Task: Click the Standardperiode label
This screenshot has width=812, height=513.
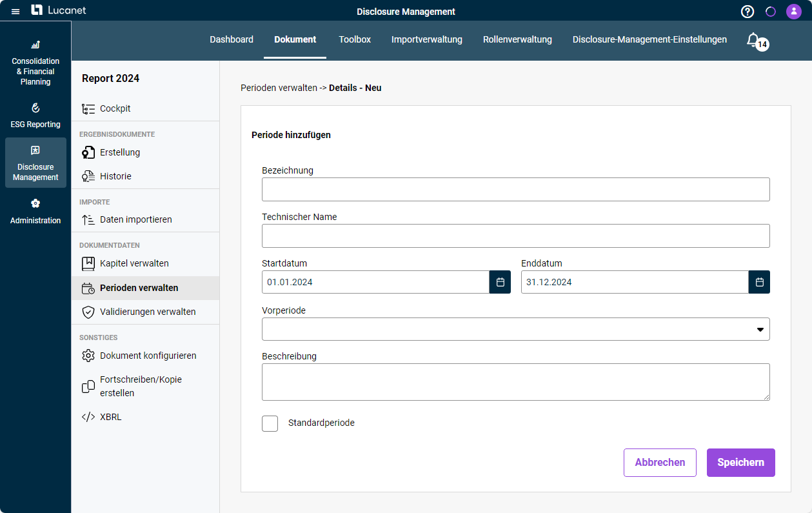Action: point(321,423)
